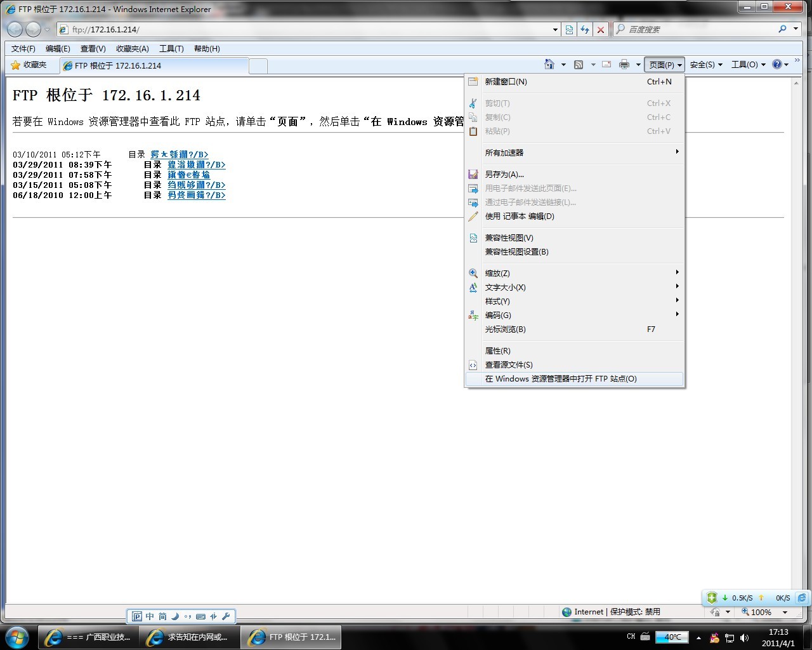This screenshot has width=812, height=650.
Task: Open the 工具(O) tools dropdown in the command bar
Action: coord(749,65)
